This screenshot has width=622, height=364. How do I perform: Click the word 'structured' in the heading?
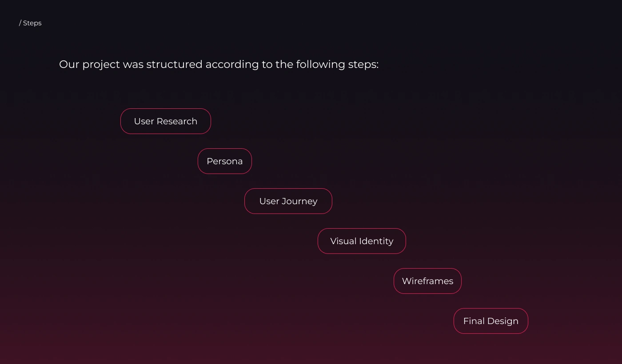pos(174,64)
